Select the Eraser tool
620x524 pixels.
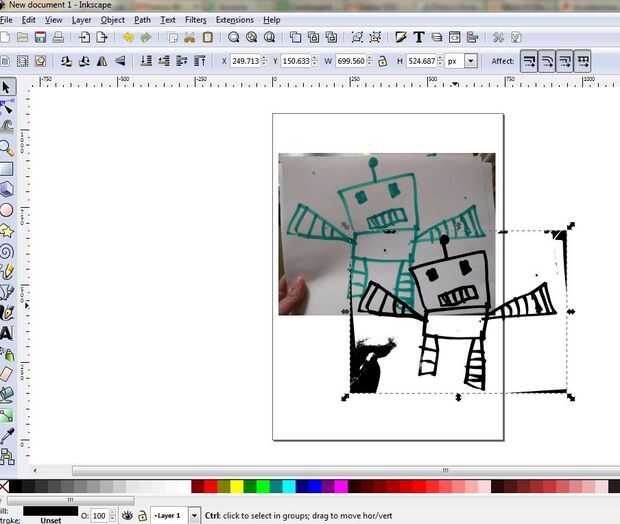pyautogui.click(x=6, y=374)
